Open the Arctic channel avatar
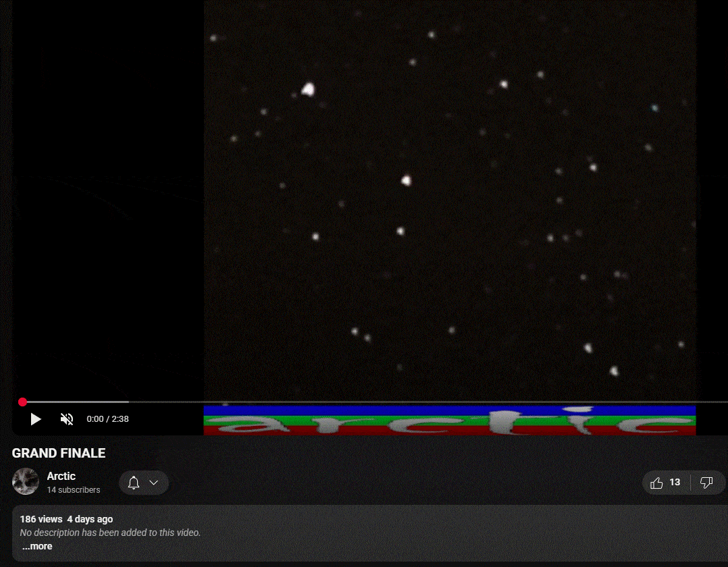This screenshot has height=567, width=728. coord(26,481)
